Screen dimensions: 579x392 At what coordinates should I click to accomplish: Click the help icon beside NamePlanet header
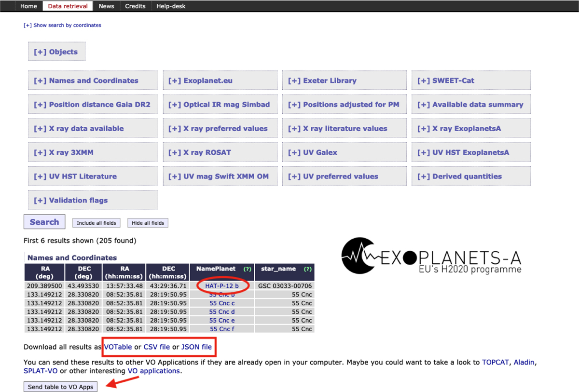point(248,269)
